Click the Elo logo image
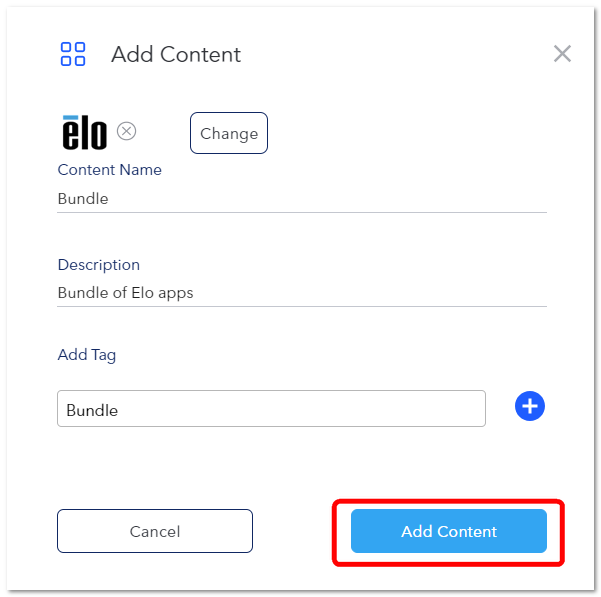This screenshot has height=597, width=601. pos(84,132)
